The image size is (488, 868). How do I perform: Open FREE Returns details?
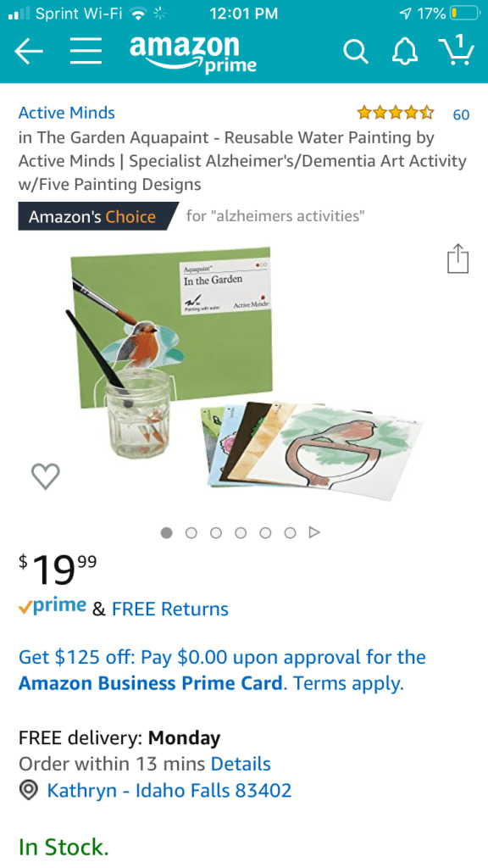pyautogui.click(x=169, y=609)
